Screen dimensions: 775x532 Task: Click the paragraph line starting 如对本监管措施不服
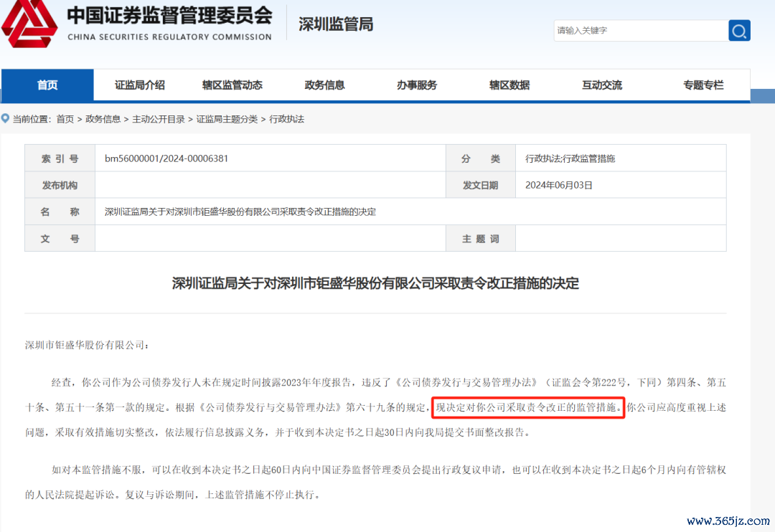click(388, 470)
